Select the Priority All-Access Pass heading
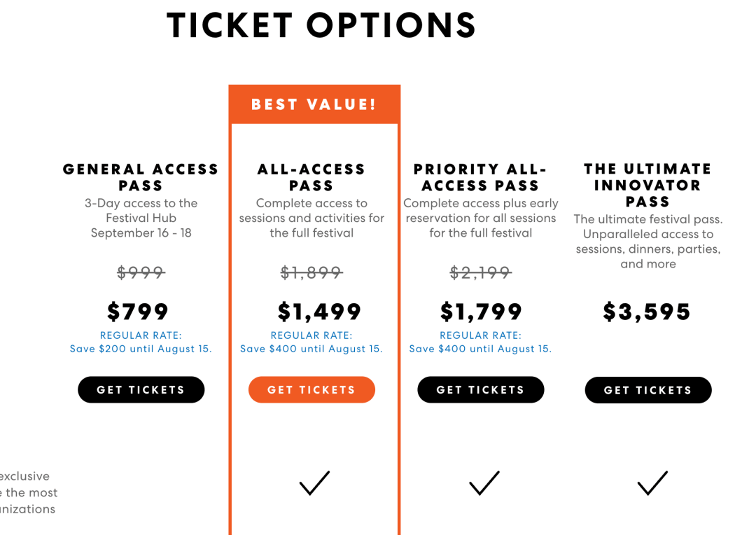756x535 pixels. point(480,177)
